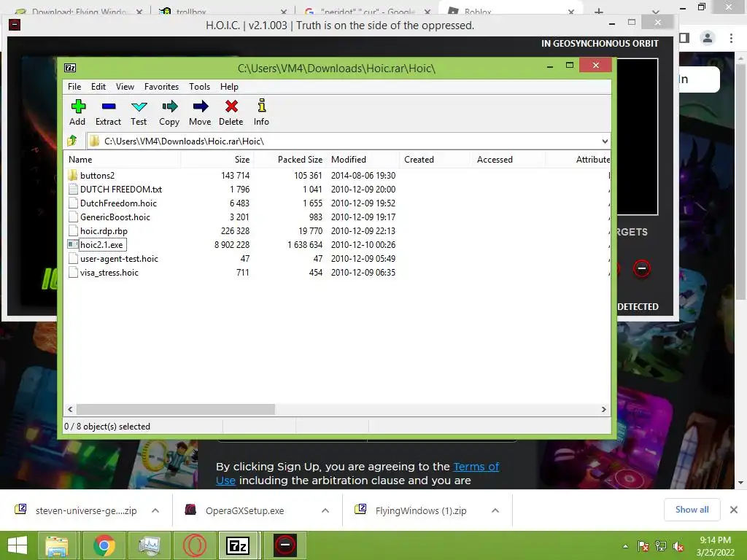Select DUTCH FREEDOM.txt file
The width and height of the screenshot is (747, 560).
coord(121,189)
